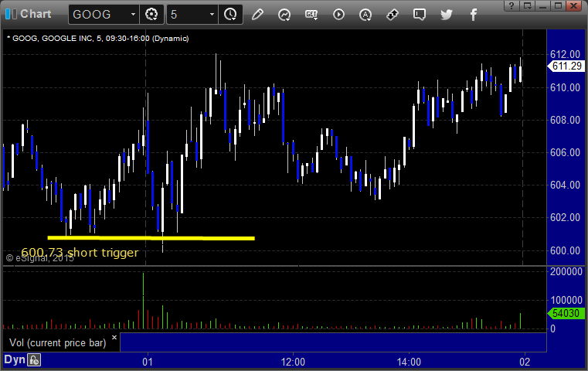
Task: Open the chart studies icon
Action: point(284,15)
